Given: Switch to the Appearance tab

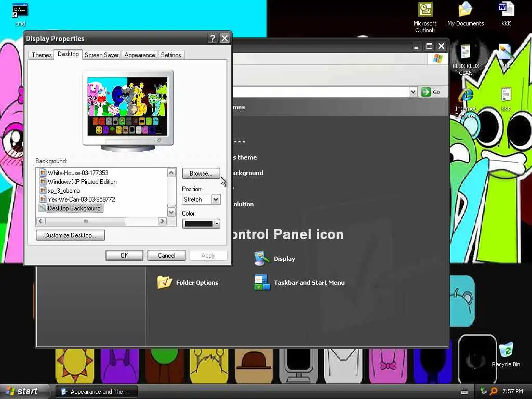Looking at the screenshot, I should [139, 55].
